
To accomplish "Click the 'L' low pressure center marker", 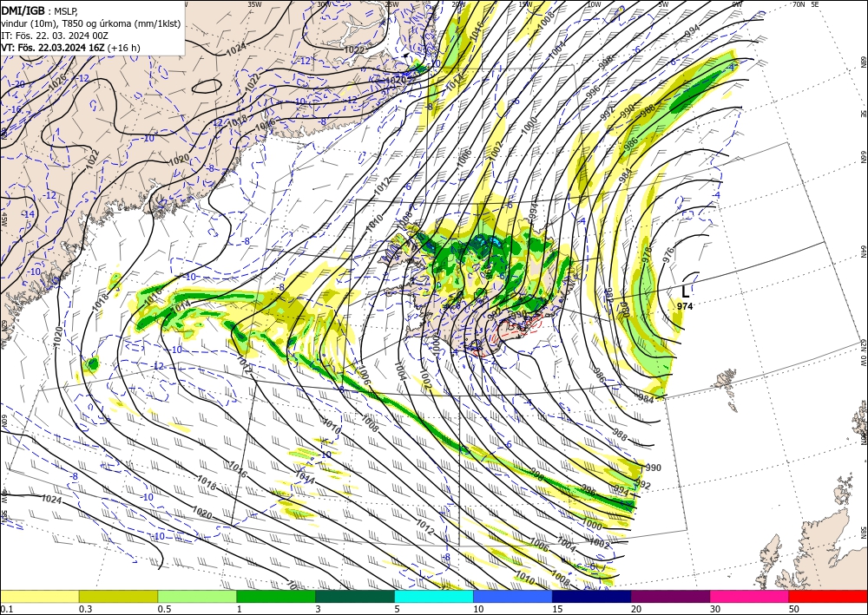I will [x=686, y=291].
